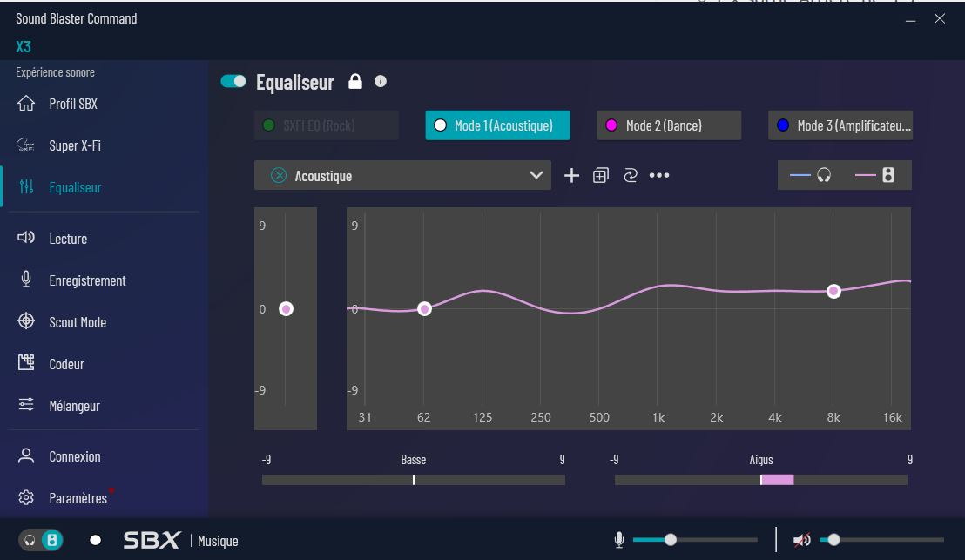Go to Mélangeur in the sidebar
Image resolution: width=965 pixels, height=560 pixels.
[74, 406]
